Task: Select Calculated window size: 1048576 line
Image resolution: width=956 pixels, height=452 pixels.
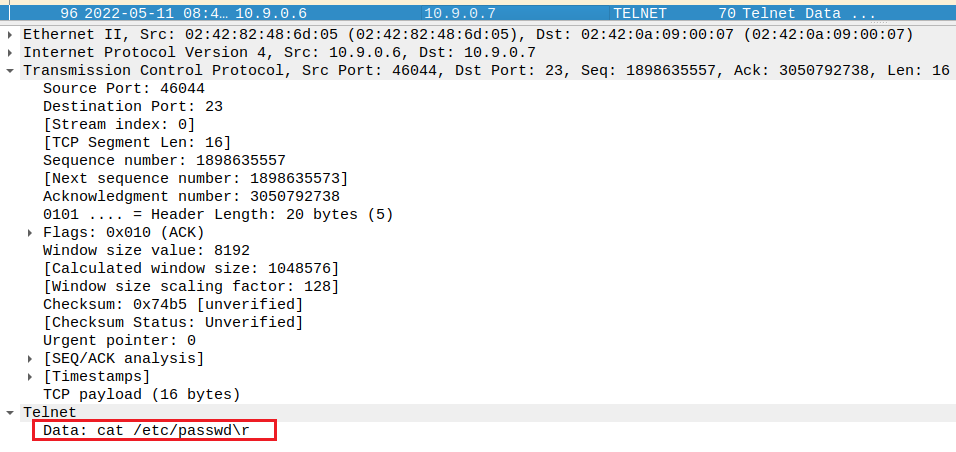Action: click(x=190, y=268)
